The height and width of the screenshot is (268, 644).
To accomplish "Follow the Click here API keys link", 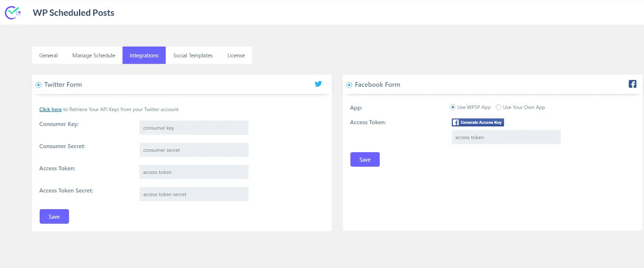I will click(x=50, y=109).
